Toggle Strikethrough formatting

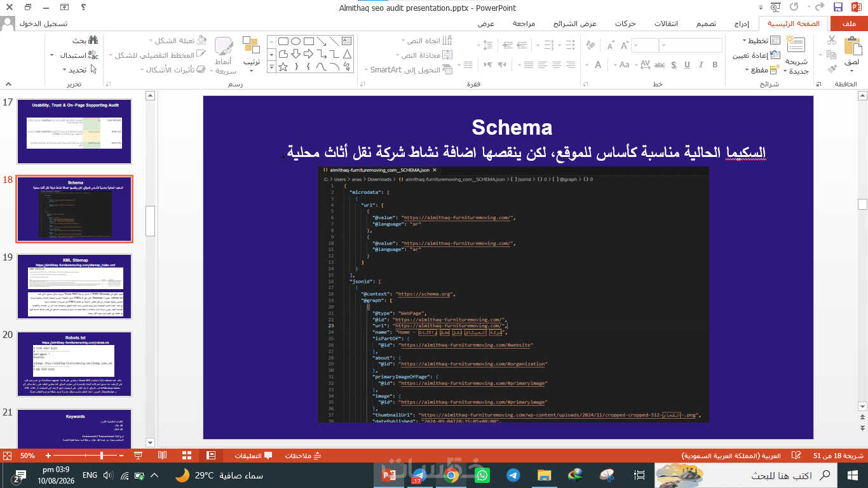pos(659,64)
